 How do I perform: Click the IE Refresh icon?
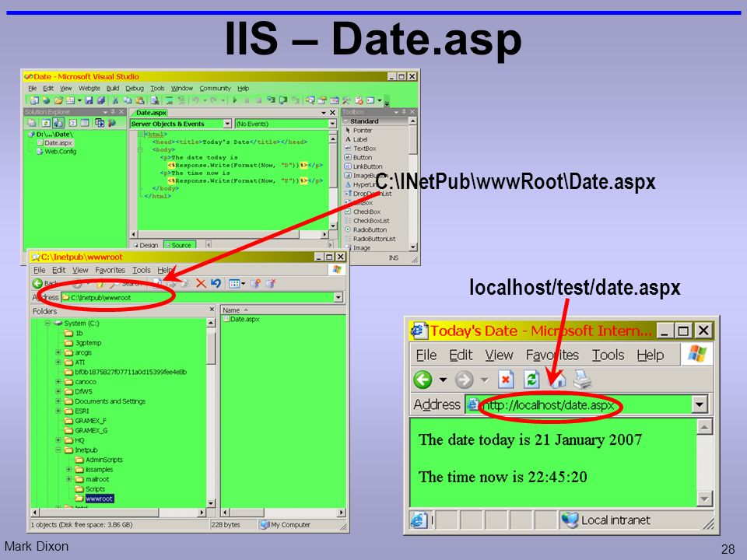click(531, 380)
